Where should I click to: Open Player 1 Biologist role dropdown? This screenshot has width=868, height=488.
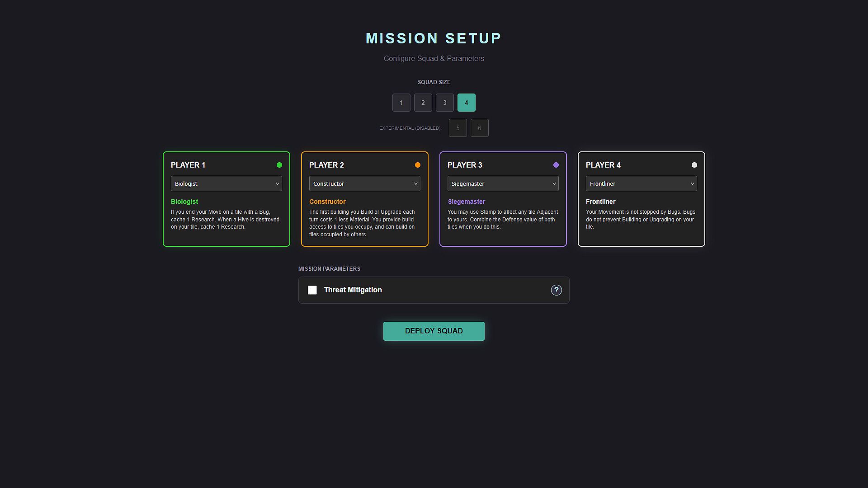(226, 183)
